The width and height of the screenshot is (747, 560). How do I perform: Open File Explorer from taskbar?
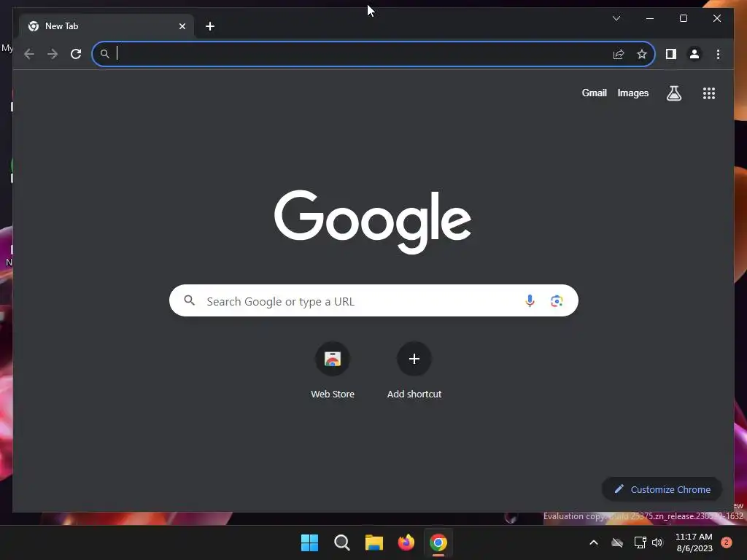coord(374,542)
